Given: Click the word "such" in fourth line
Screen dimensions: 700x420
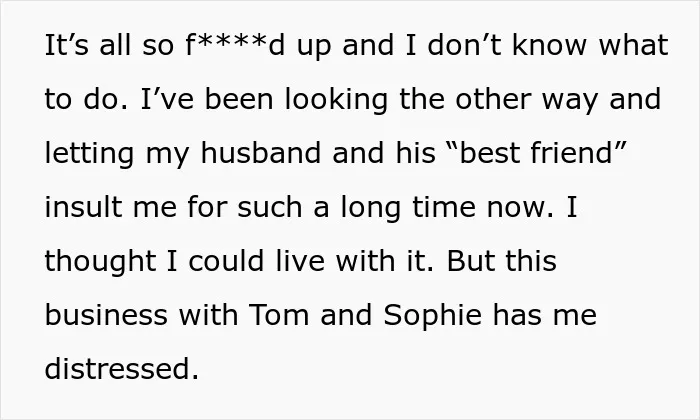Looking at the screenshot, I should (270, 207).
